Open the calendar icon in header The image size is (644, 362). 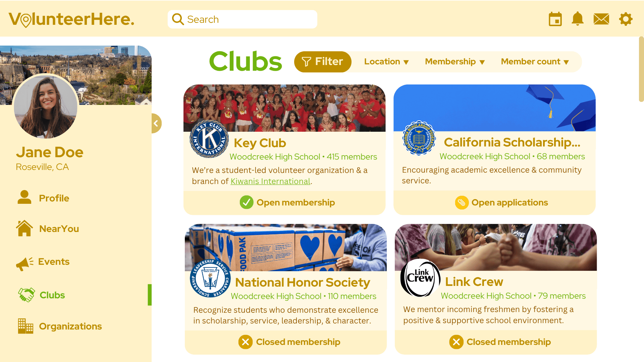tap(555, 19)
